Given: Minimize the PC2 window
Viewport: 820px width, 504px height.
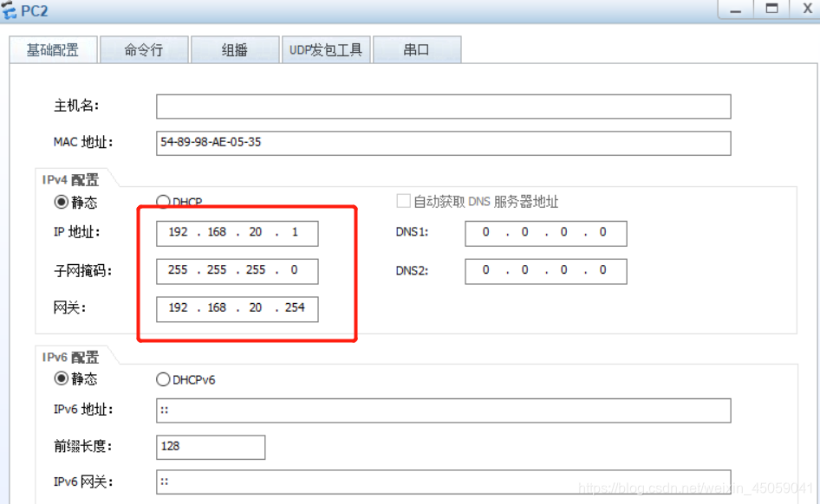Looking at the screenshot, I should coord(736,10).
